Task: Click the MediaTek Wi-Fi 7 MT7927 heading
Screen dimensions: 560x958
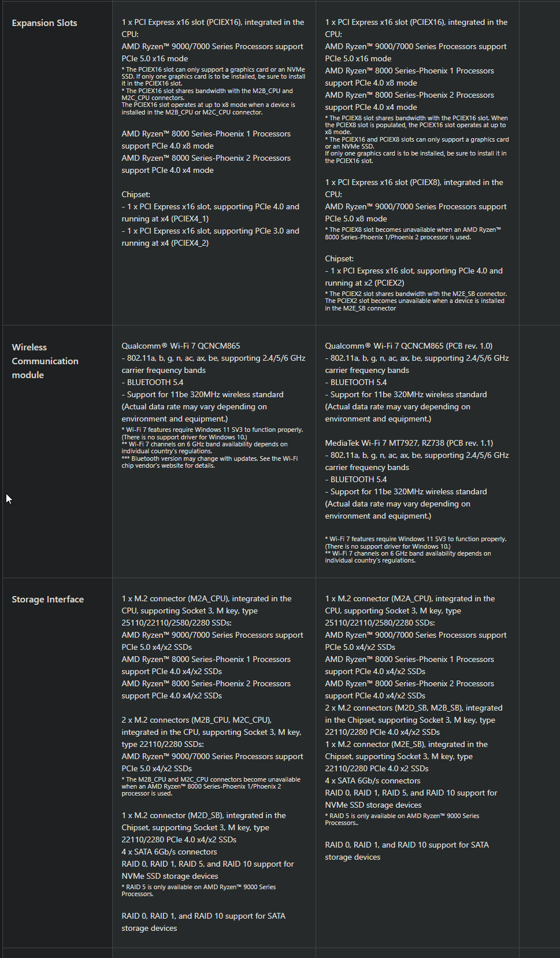Action: click(409, 443)
